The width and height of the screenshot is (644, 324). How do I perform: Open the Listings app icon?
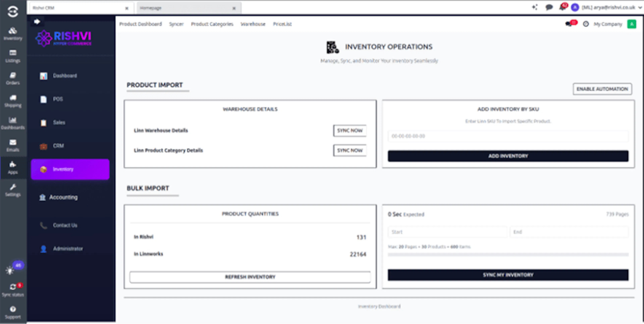(x=13, y=56)
